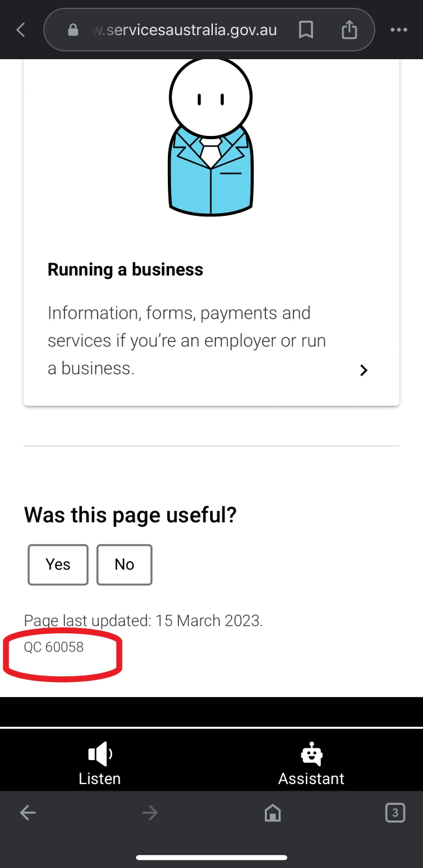The height and width of the screenshot is (868, 423).
Task: Tap the browser back chevron at top
Action: 21,30
